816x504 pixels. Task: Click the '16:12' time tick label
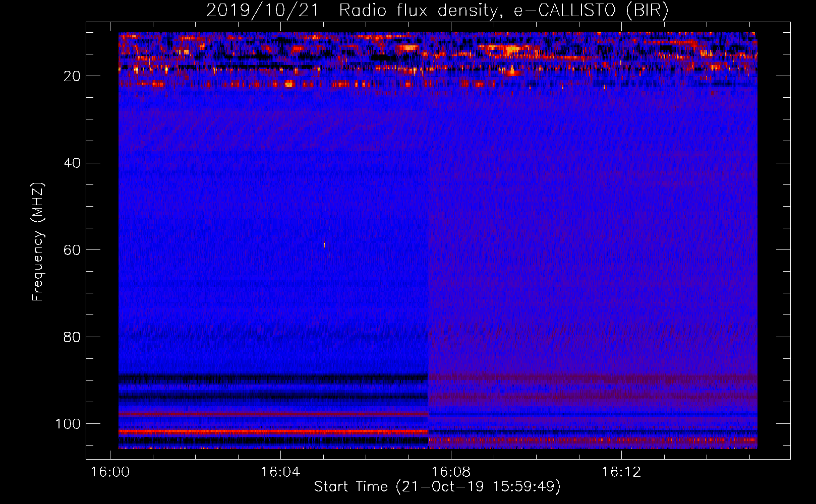tap(621, 472)
